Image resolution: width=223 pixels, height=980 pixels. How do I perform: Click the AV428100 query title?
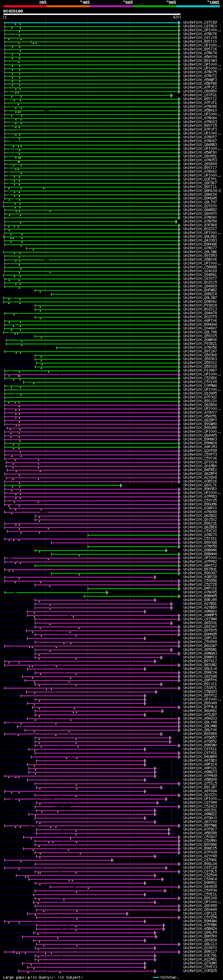coord(13,11)
